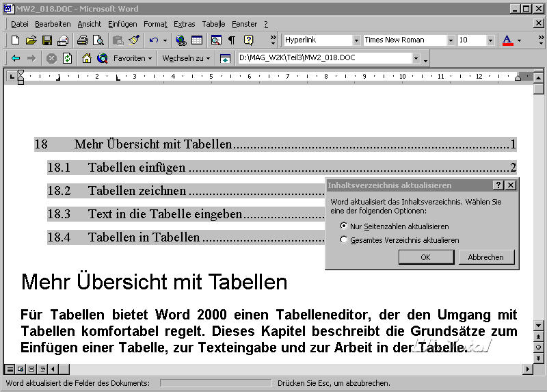This screenshot has width=547, height=392.
Task: Switch to Web Layout view icon
Action: (x=21, y=369)
